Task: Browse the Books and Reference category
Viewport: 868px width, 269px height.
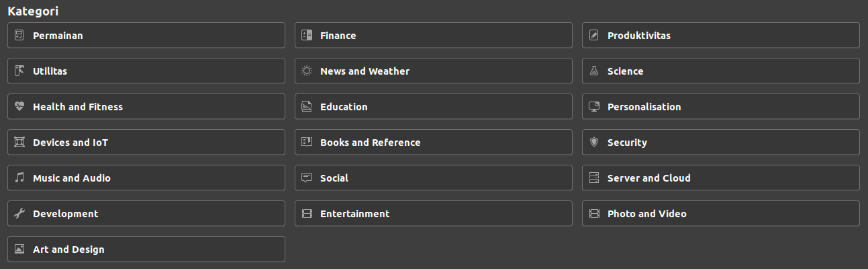Action: coord(433,143)
